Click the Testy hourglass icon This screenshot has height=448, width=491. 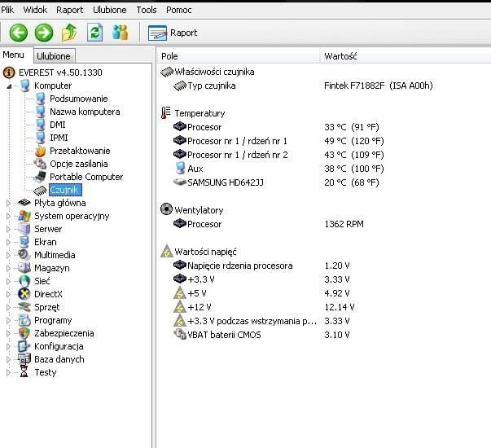[24, 372]
